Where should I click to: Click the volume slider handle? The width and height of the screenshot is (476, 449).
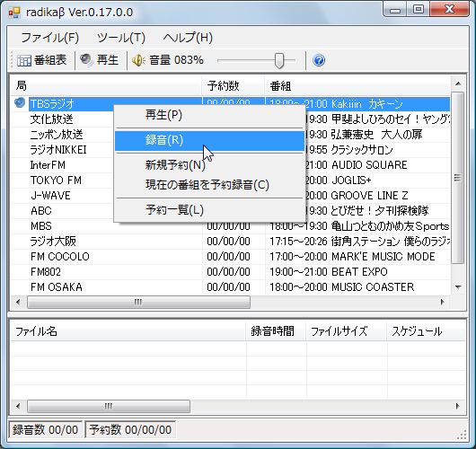279,60
